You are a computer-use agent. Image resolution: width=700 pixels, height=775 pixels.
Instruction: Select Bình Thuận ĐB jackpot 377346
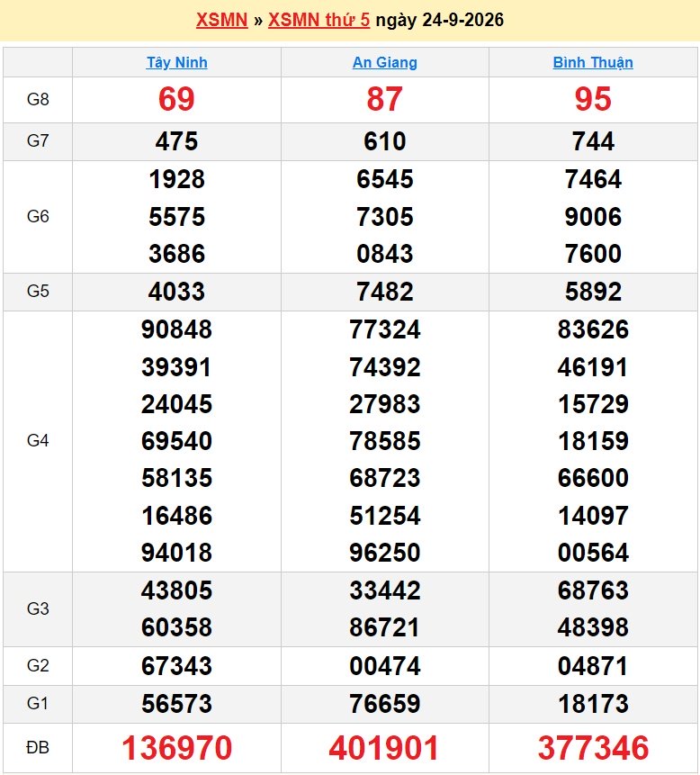click(x=593, y=748)
